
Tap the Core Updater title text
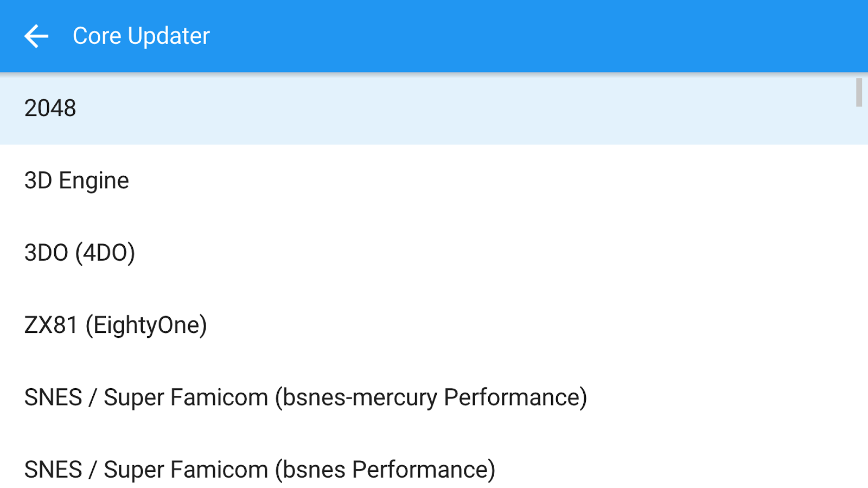coord(141,36)
